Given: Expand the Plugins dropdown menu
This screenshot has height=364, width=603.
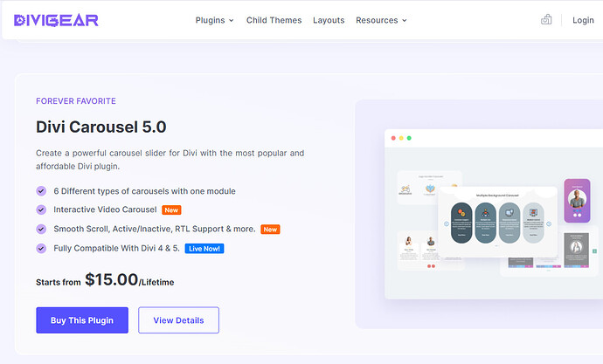Looking at the screenshot, I should [214, 20].
